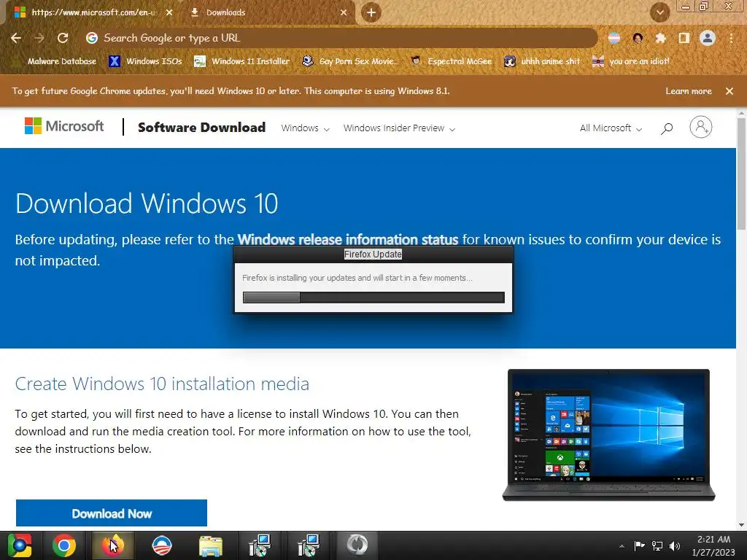Focus the Search Google or type a URL bar
The width and height of the screenshot is (747, 560).
pyautogui.click(x=340, y=38)
